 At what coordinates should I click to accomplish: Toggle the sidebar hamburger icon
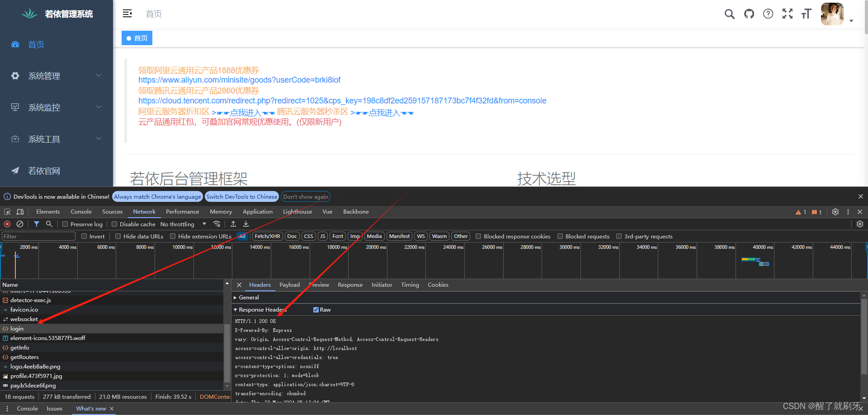(x=127, y=14)
